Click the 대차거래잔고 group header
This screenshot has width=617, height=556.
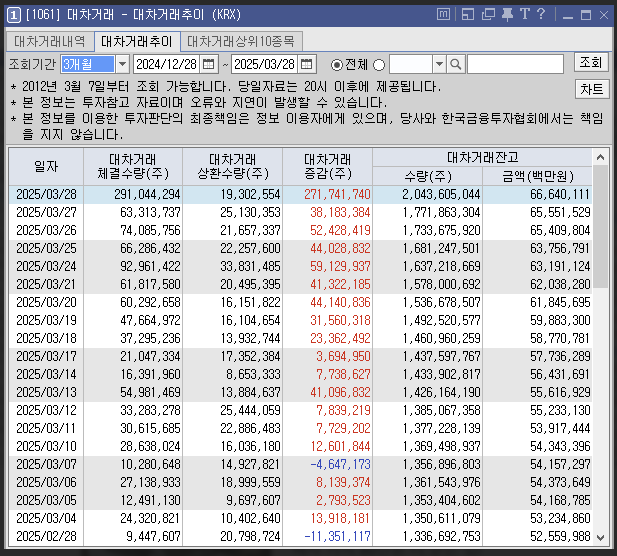[x=482, y=158]
